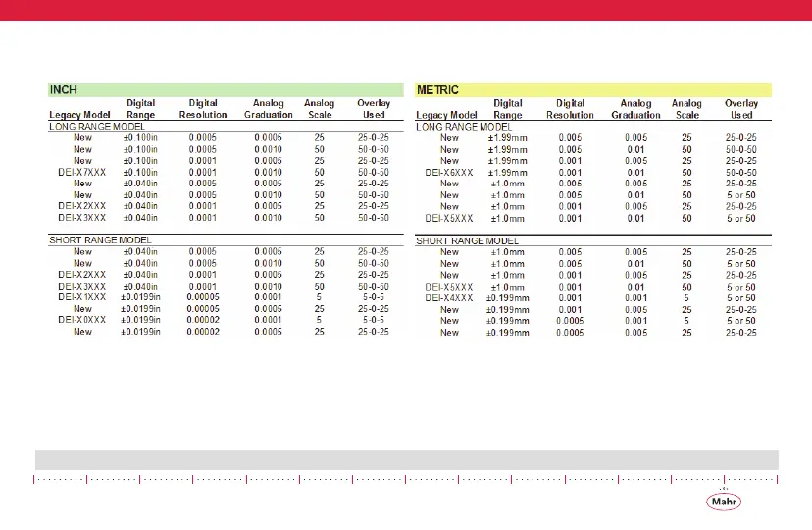Select LONG RANGE MODEL label in INCH table
The height and width of the screenshot is (530, 812).
point(97,127)
